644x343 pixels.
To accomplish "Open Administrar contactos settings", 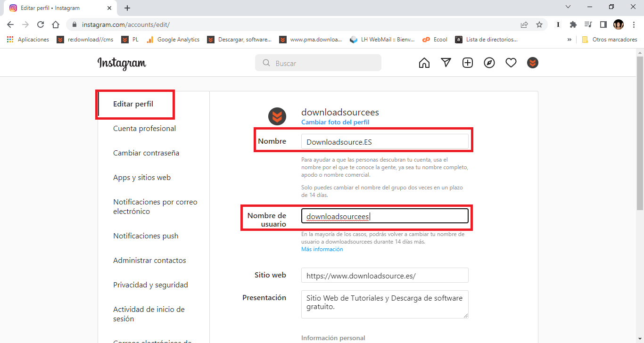I will click(x=149, y=261).
